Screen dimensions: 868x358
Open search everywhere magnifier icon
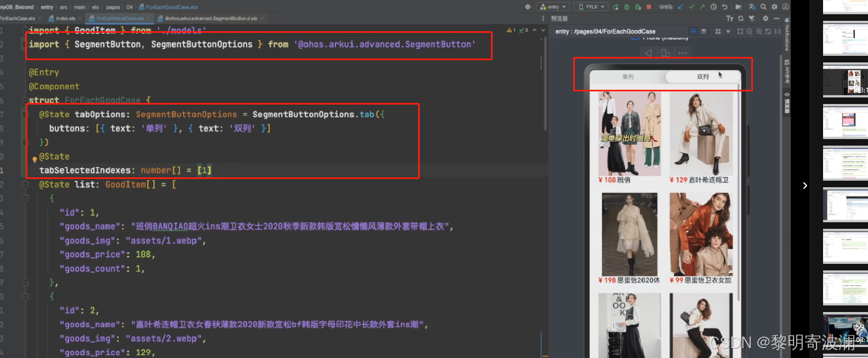[x=763, y=7]
